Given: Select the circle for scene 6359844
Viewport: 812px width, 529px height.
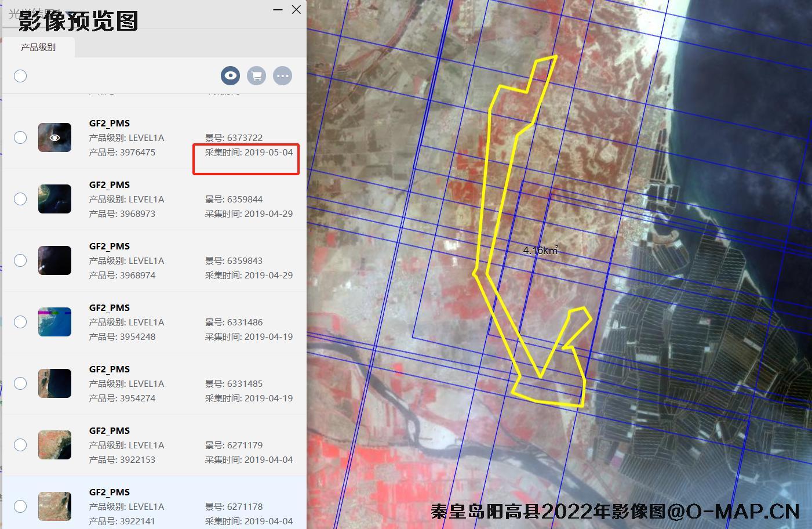Looking at the screenshot, I should [20, 199].
